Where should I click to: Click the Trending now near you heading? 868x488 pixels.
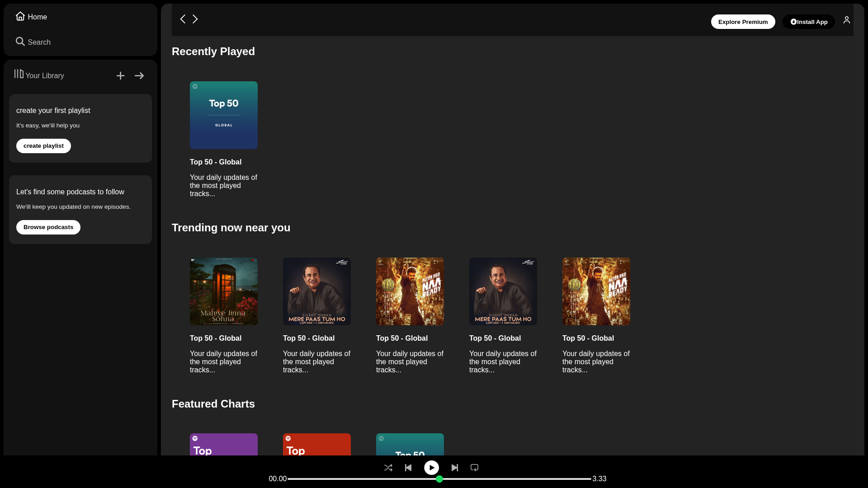click(231, 228)
